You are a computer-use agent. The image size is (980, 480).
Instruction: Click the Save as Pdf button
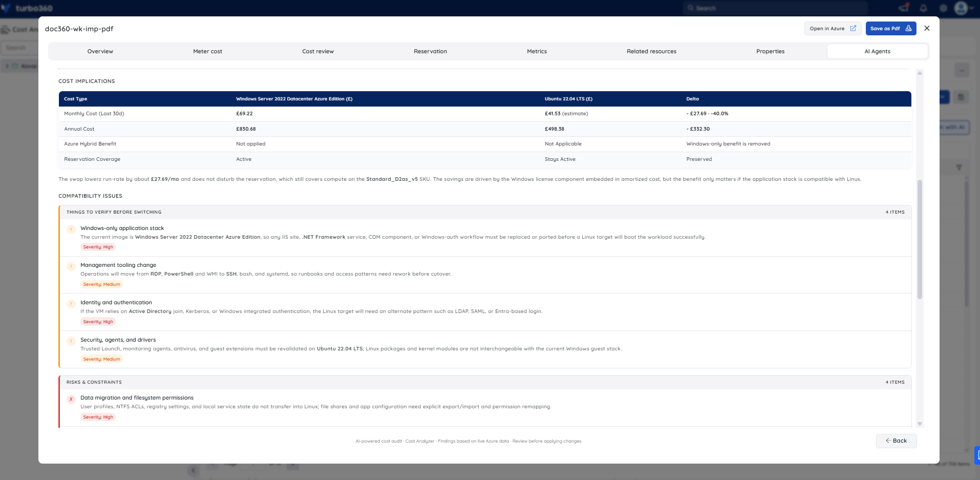[891, 29]
